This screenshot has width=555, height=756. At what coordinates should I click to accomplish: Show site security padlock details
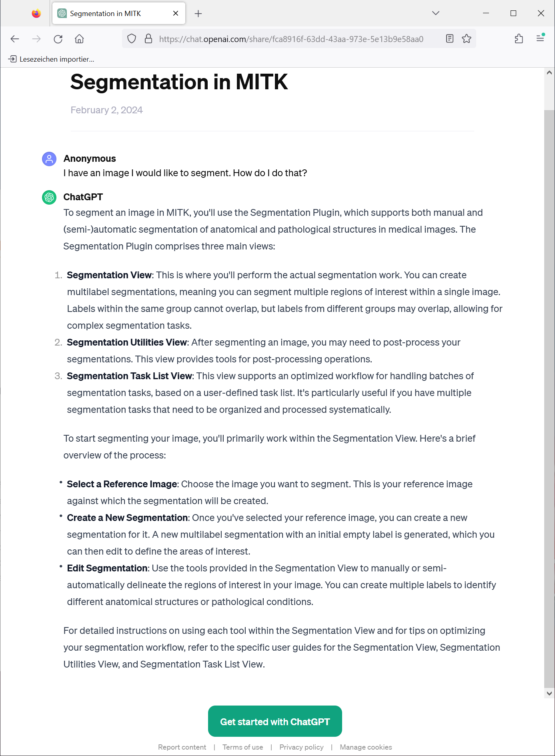(x=148, y=39)
